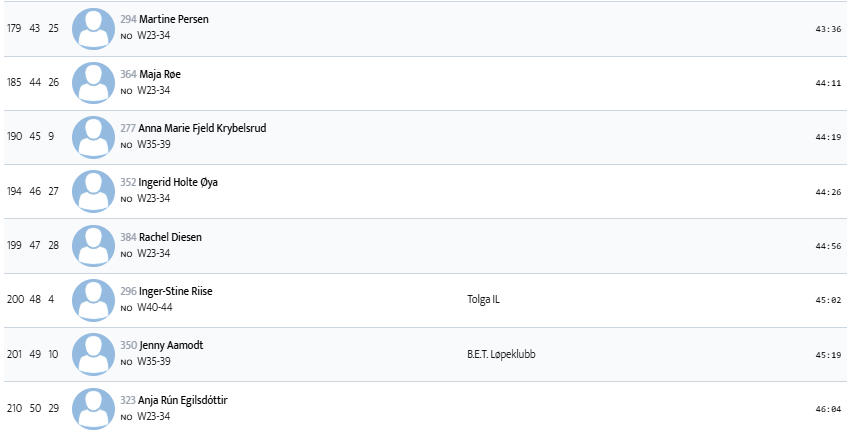
Task: Click the Tolga IL club name
Action: tap(481, 299)
